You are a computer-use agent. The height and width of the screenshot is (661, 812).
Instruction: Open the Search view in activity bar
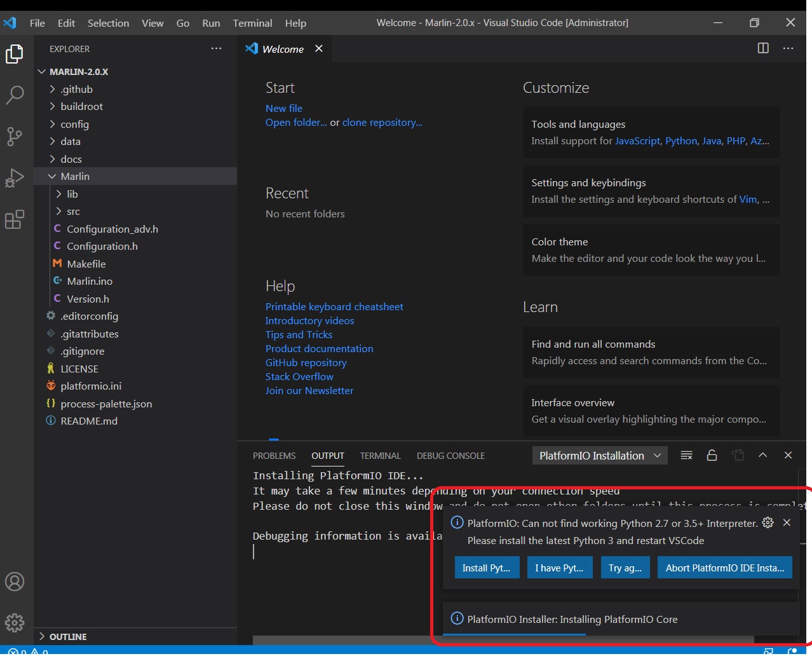click(15, 95)
